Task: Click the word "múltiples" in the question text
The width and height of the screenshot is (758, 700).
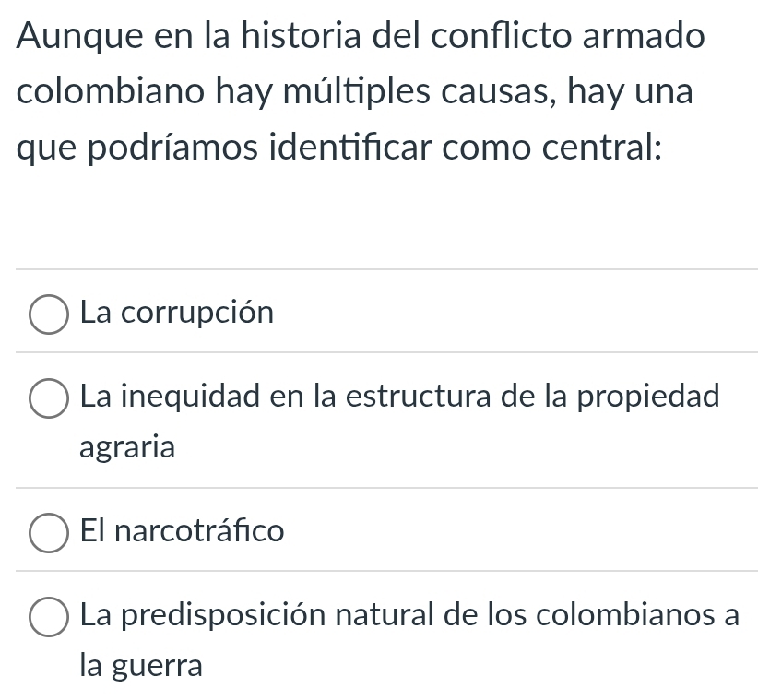Action: [357, 91]
